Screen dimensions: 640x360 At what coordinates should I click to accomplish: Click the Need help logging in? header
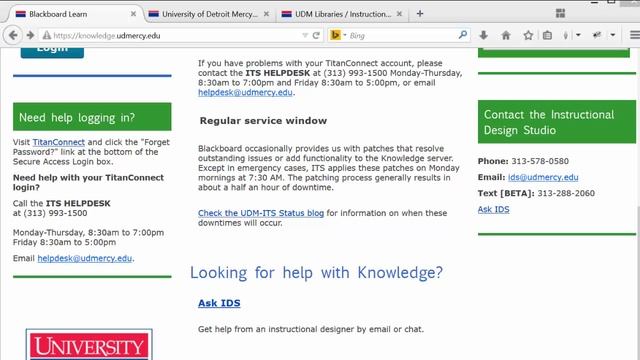(92, 117)
